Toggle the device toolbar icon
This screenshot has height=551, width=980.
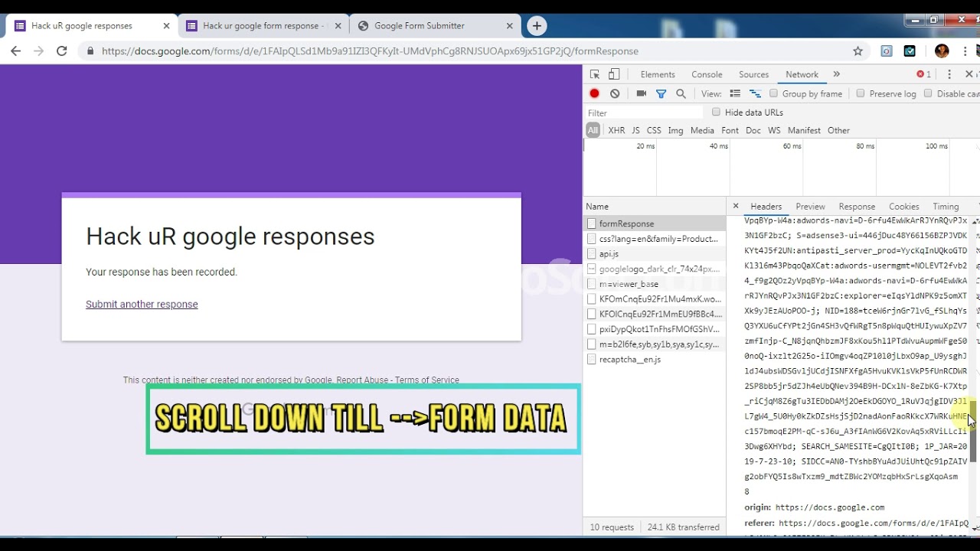pos(614,74)
